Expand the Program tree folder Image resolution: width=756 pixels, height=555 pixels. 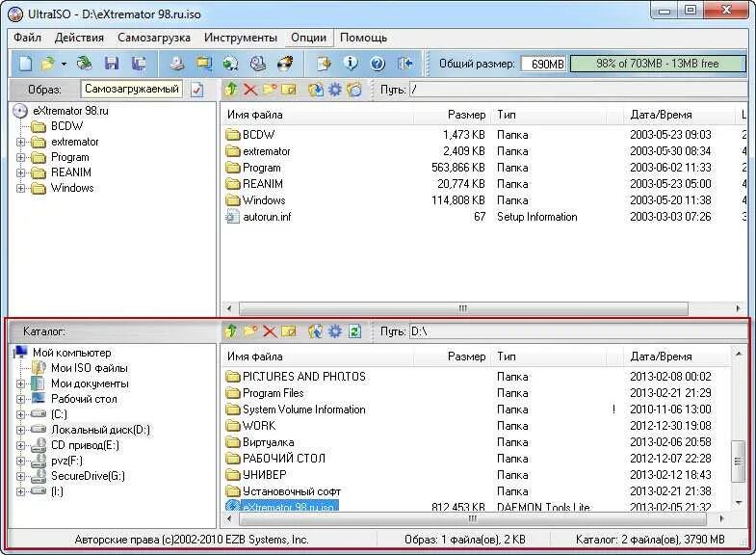(20, 157)
